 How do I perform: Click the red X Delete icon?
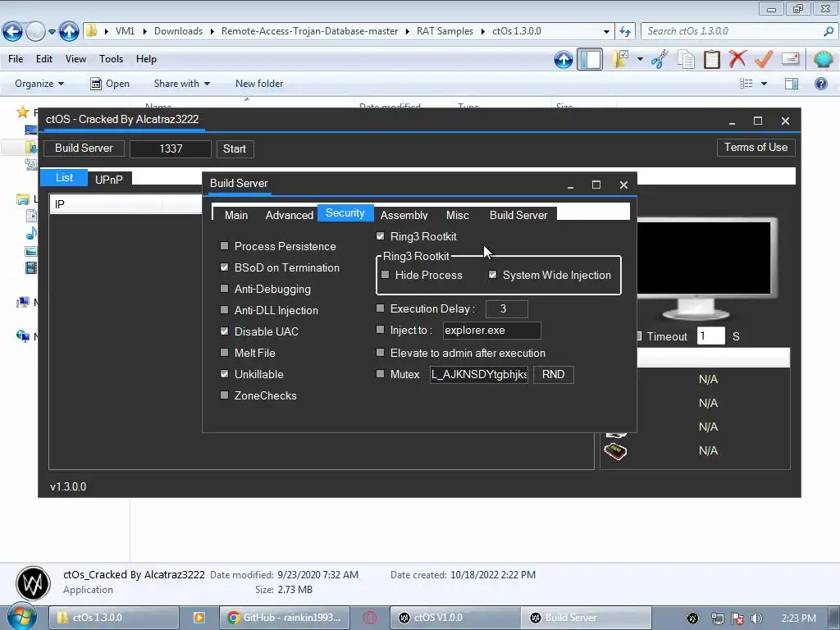tap(737, 58)
